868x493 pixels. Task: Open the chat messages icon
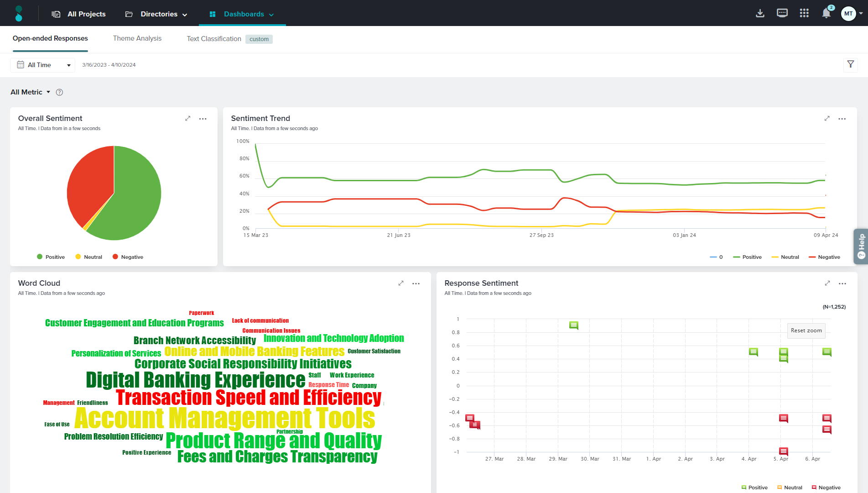coord(782,13)
